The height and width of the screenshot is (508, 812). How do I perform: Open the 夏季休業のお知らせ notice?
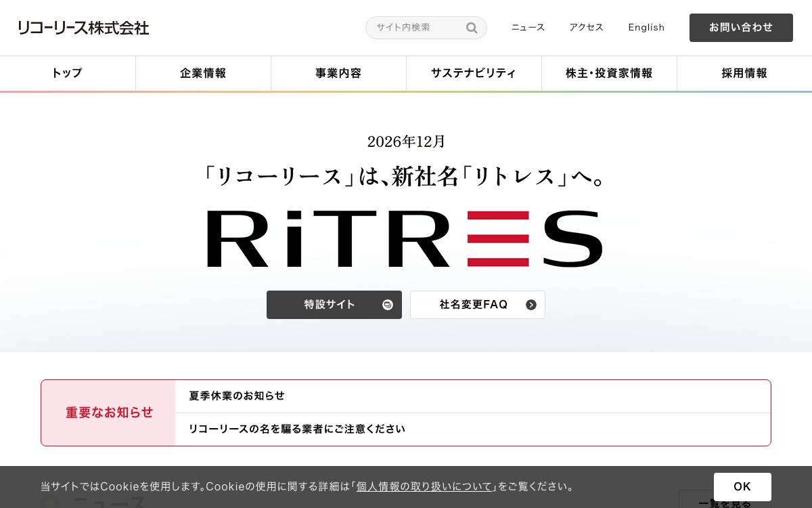pyautogui.click(x=472, y=396)
